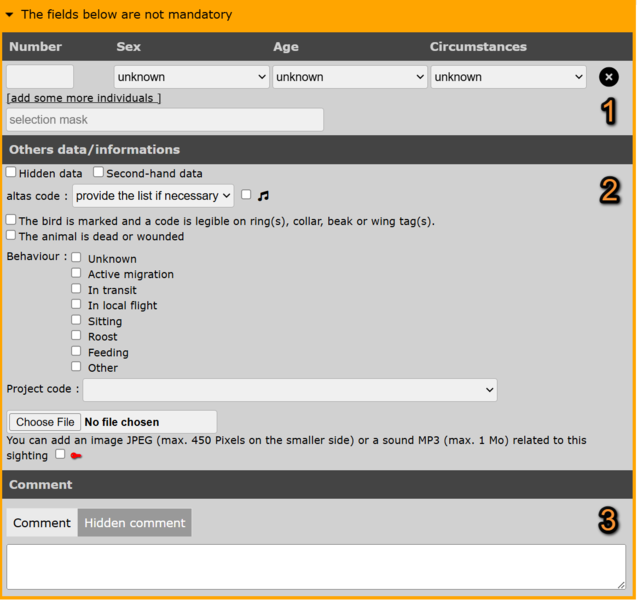637x600 pixels.
Task: Select Active migration behaviour
Action: 76,273
